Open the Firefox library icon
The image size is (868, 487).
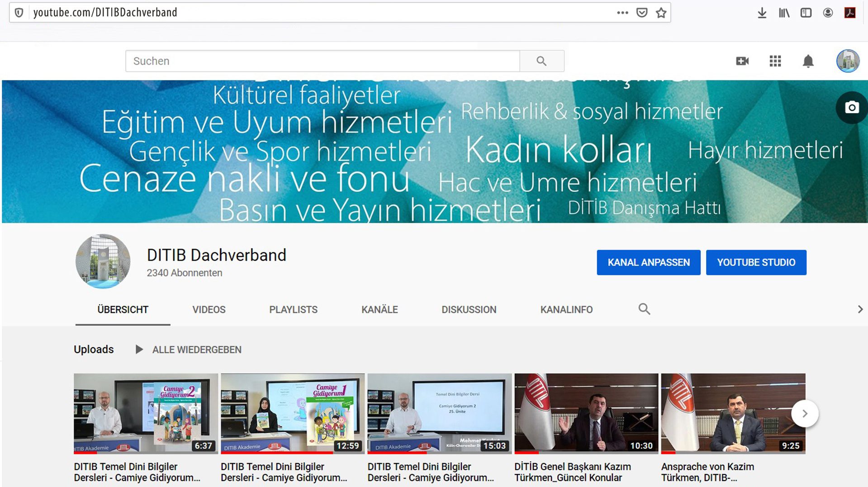[x=783, y=13]
